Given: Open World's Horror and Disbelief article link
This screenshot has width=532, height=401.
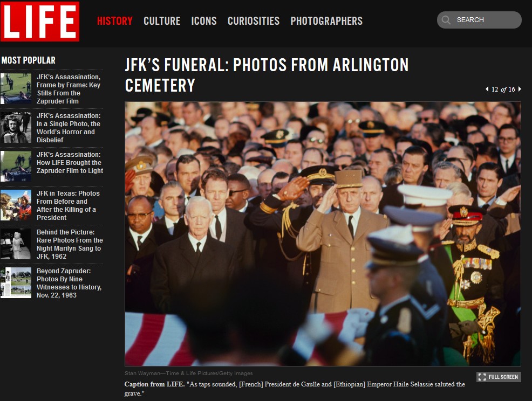Looking at the screenshot, I should point(69,128).
